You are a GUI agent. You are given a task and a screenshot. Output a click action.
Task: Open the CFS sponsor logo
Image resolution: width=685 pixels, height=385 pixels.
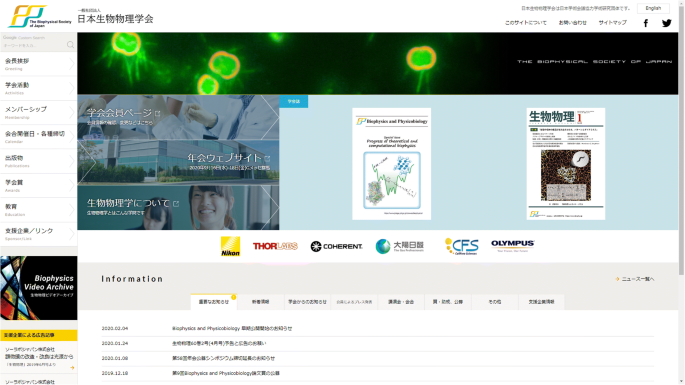461,246
